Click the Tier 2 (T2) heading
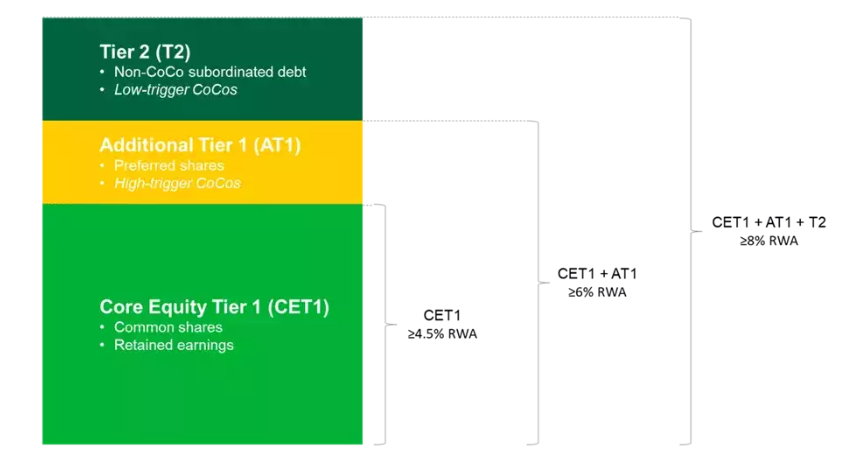851x452 pixels. point(145,52)
